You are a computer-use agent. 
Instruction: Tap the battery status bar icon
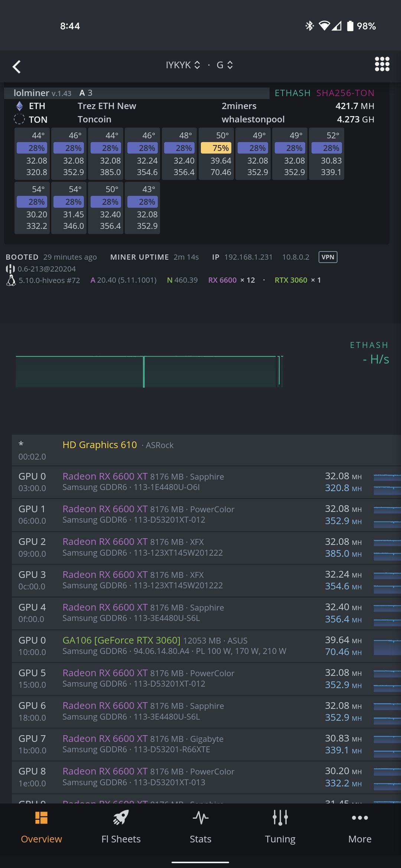350,26
